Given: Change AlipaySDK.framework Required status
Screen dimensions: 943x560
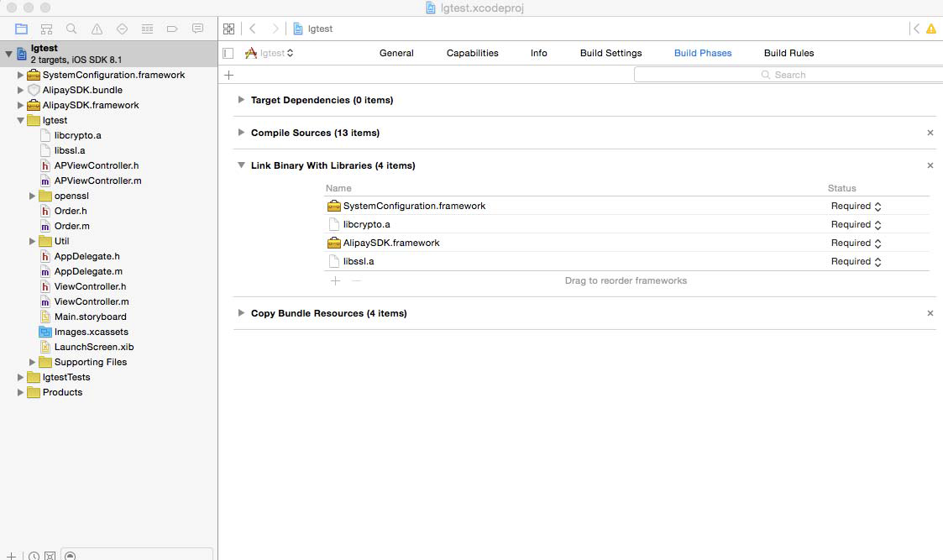Looking at the screenshot, I should (856, 243).
